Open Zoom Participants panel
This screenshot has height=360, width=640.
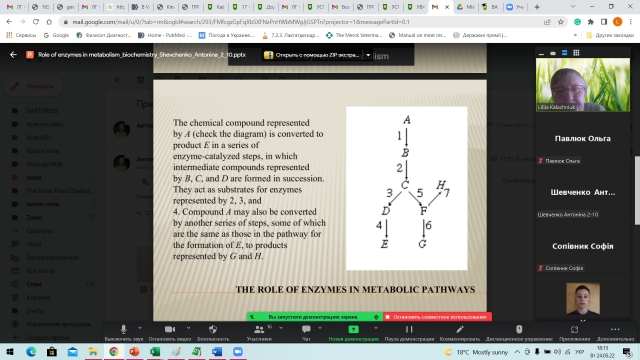point(259,332)
